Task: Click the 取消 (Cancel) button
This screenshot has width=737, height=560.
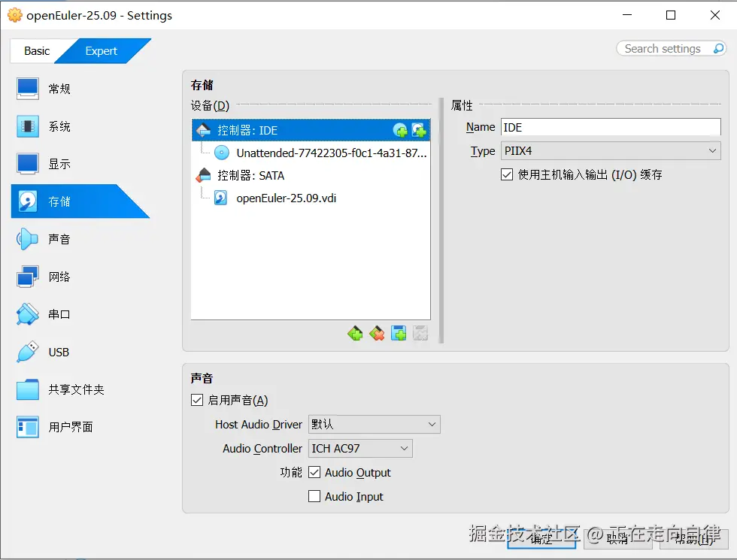Action: point(617,539)
